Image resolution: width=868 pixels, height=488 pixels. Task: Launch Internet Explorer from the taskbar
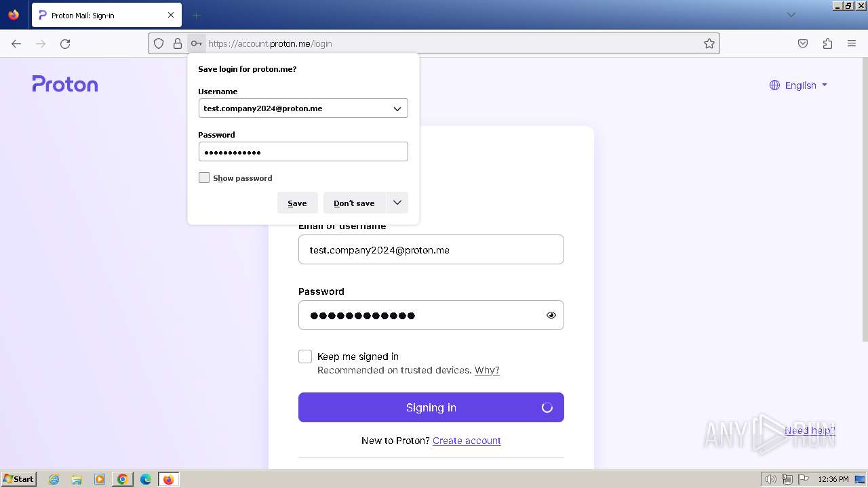pos(54,479)
